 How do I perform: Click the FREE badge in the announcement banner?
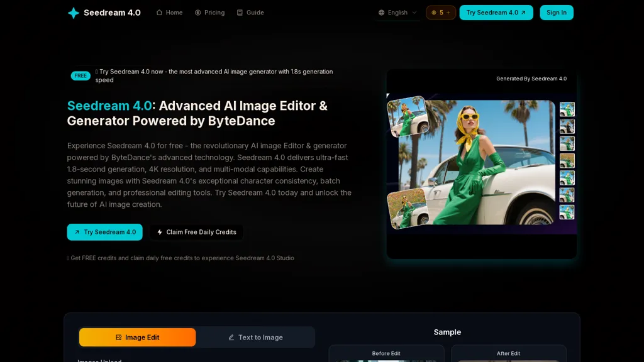[80, 76]
